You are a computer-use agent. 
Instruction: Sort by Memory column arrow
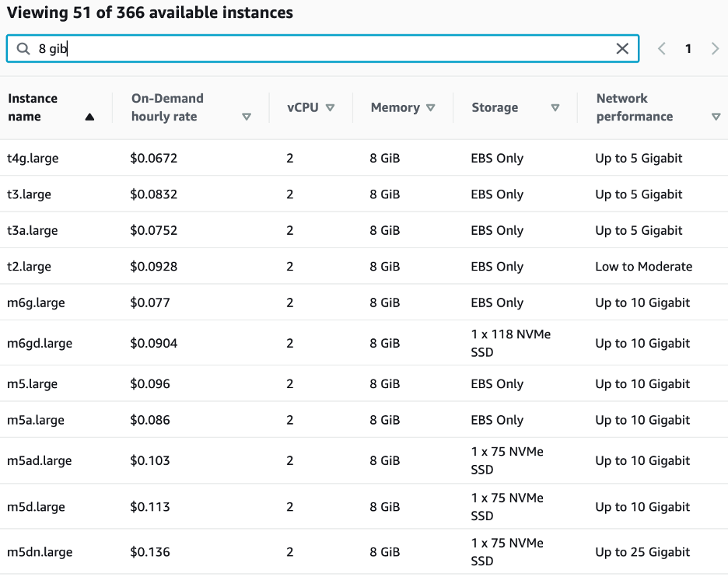[x=431, y=108]
